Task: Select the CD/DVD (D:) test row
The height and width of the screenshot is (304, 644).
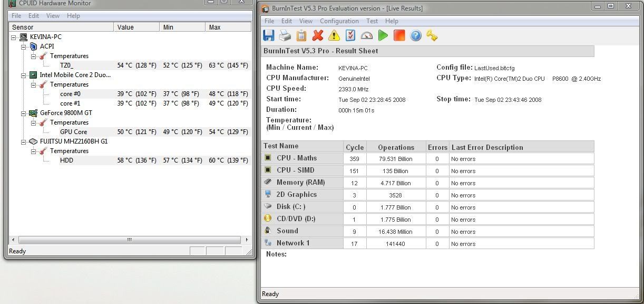Action: (427, 219)
